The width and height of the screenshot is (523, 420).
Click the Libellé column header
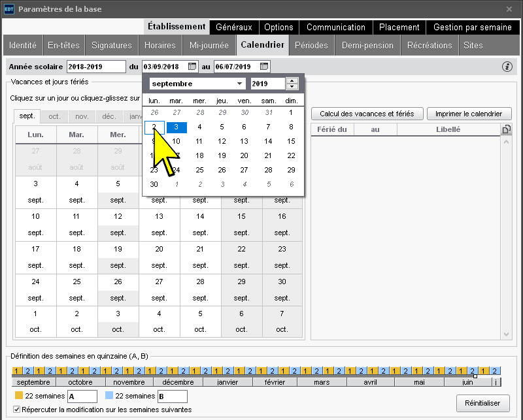point(448,129)
